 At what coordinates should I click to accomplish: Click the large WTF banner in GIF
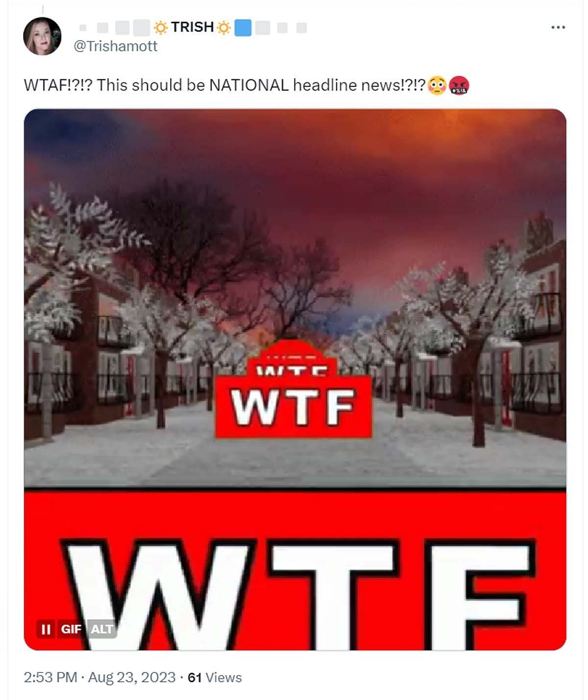coord(295,570)
